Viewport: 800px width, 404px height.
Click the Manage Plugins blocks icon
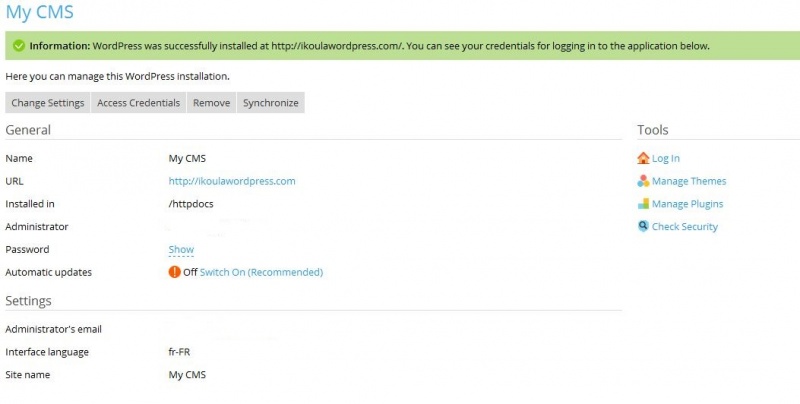(x=643, y=204)
